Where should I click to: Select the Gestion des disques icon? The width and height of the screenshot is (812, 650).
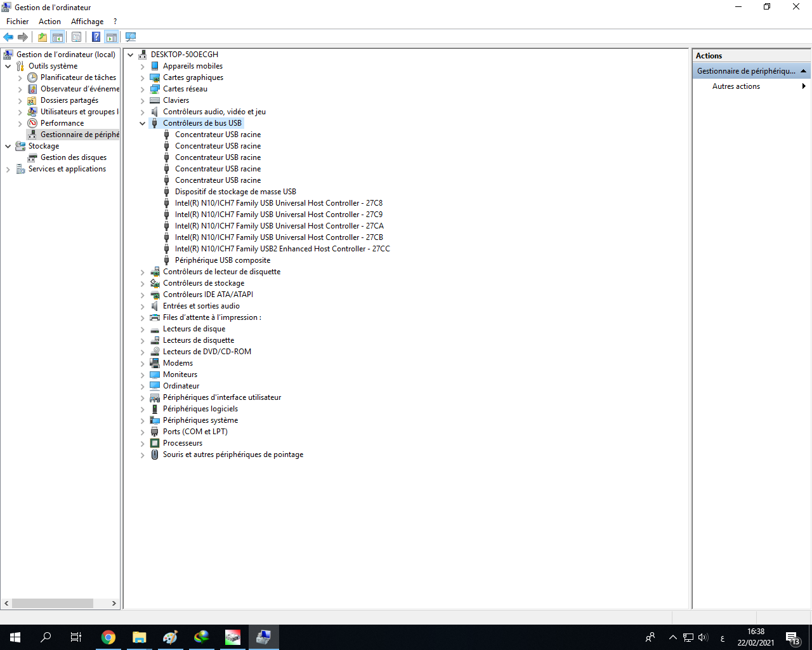(x=32, y=157)
